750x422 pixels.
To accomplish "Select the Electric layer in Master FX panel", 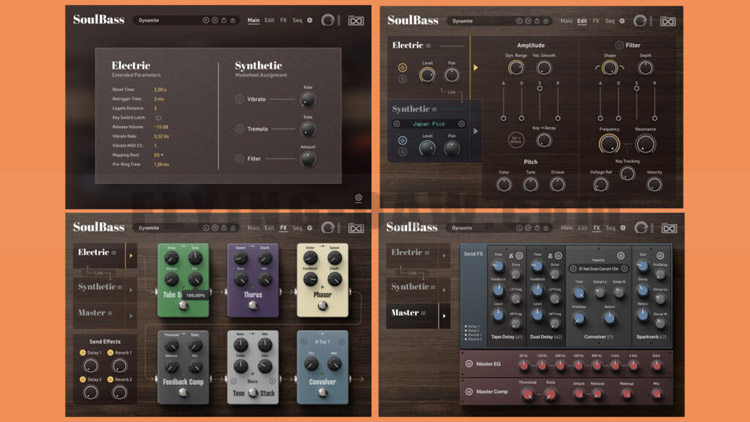I will pos(412,252).
